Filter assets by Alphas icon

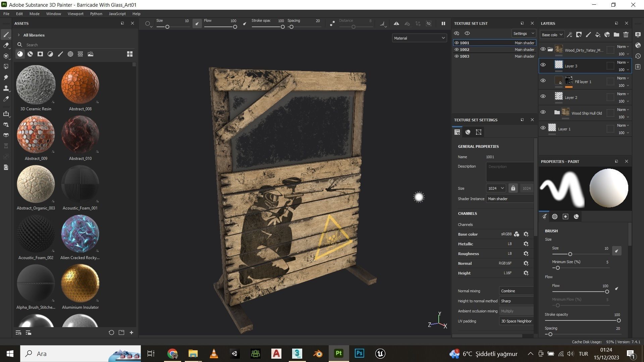click(70, 54)
